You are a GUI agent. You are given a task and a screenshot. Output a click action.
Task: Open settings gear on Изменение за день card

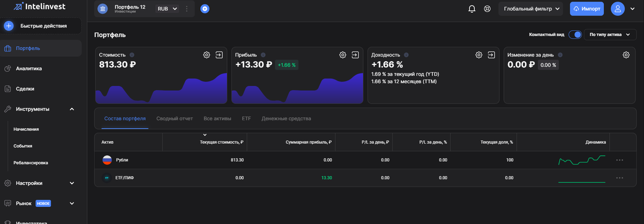pyautogui.click(x=626, y=55)
